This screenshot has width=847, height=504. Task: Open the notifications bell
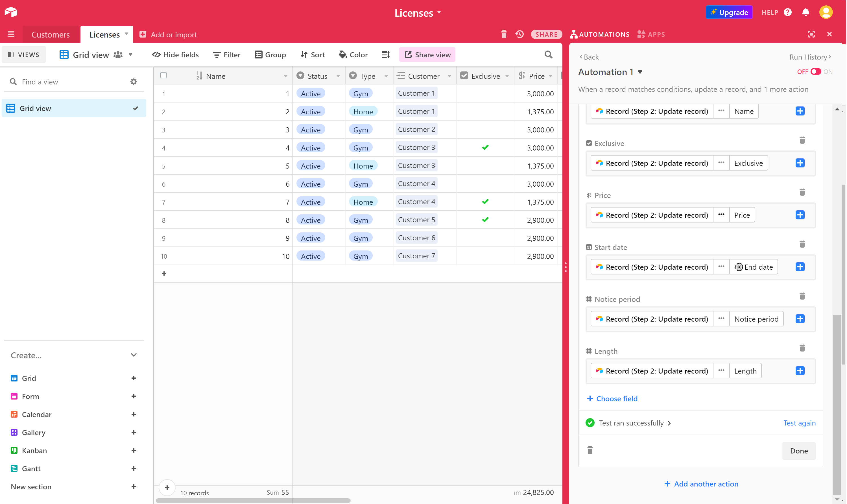click(x=805, y=12)
